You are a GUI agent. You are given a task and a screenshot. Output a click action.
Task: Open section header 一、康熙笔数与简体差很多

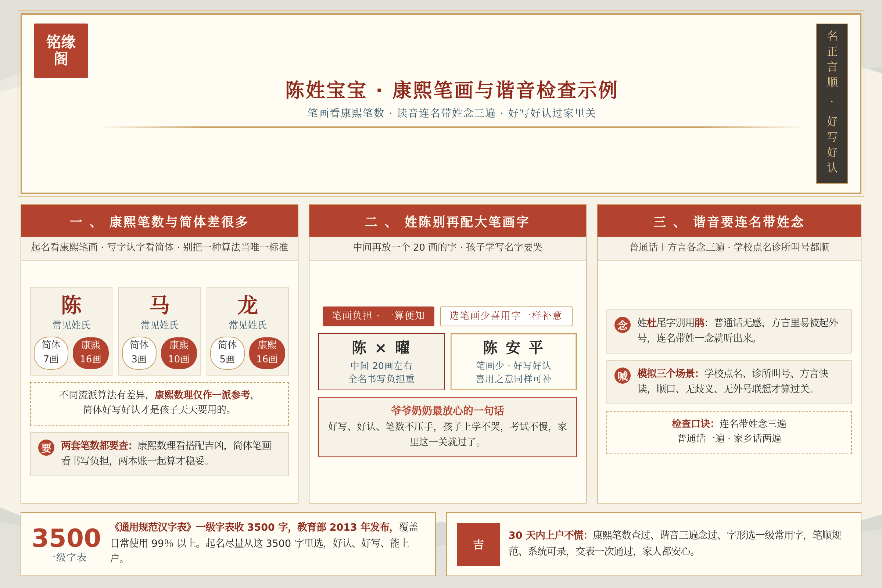point(159,221)
